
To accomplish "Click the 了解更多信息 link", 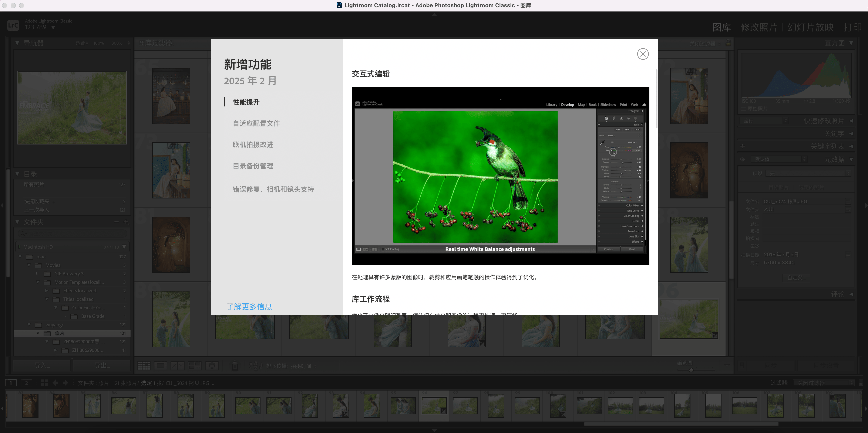I will point(249,307).
